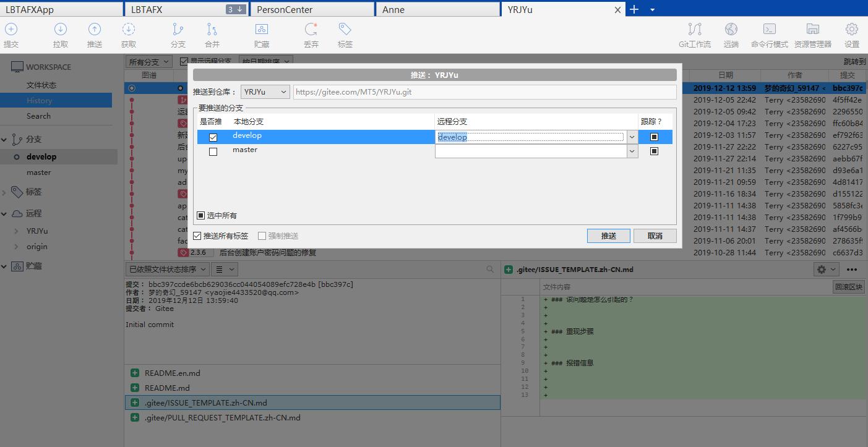Viewport: 868px width, 447px height.
Task: Click the remote branch develop text field
Action: point(531,137)
